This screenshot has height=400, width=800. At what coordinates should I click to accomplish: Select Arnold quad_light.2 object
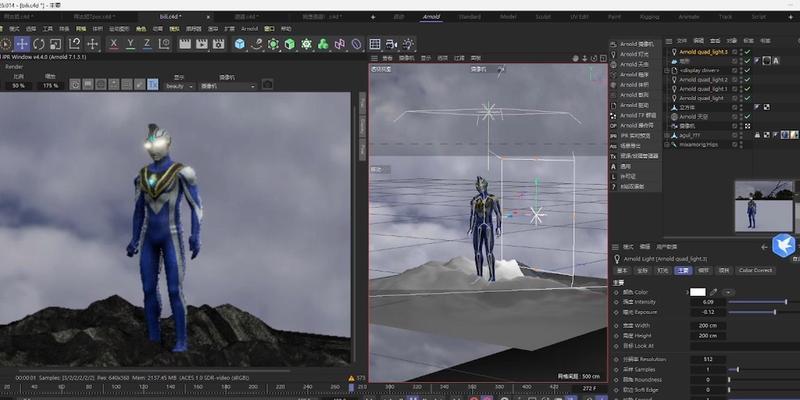click(703, 80)
